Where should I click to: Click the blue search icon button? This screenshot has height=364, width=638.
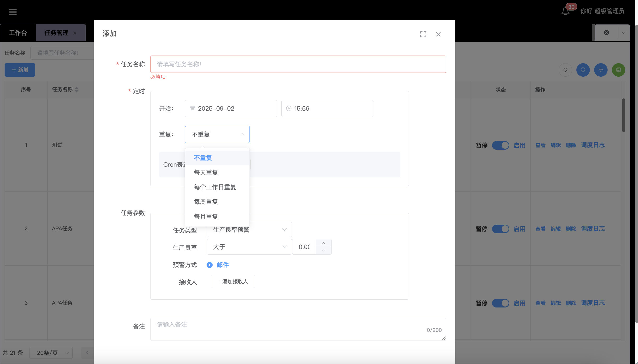click(x=583, y=70)
